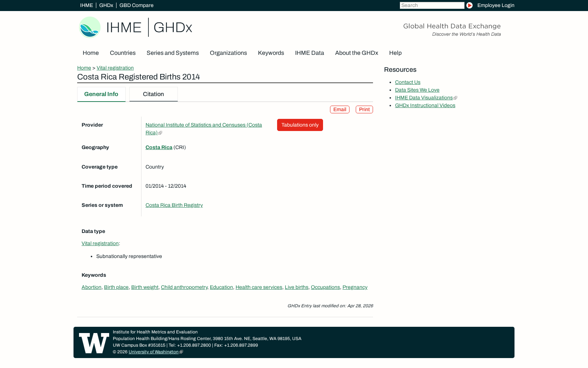The height and width of the screenshot is (368, 588).
Task: Open the National Institute of Statistics and Censuses link
Action: 204,129
